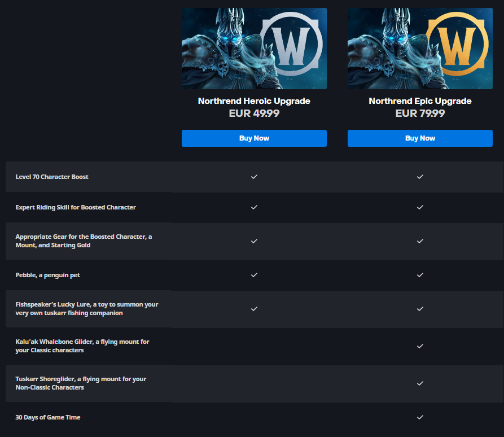Click Epic checkmark for Tuskarr Shoreglider
Image resolution: width=504 pixels, height=437 pixels.
click(x=420, y=383)
